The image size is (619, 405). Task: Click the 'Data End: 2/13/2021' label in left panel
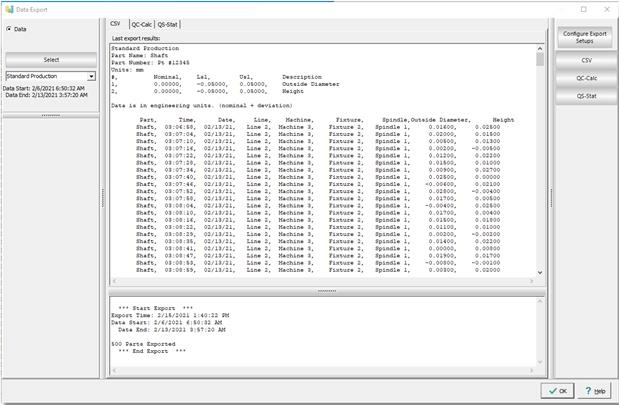(x=47, y=95)
